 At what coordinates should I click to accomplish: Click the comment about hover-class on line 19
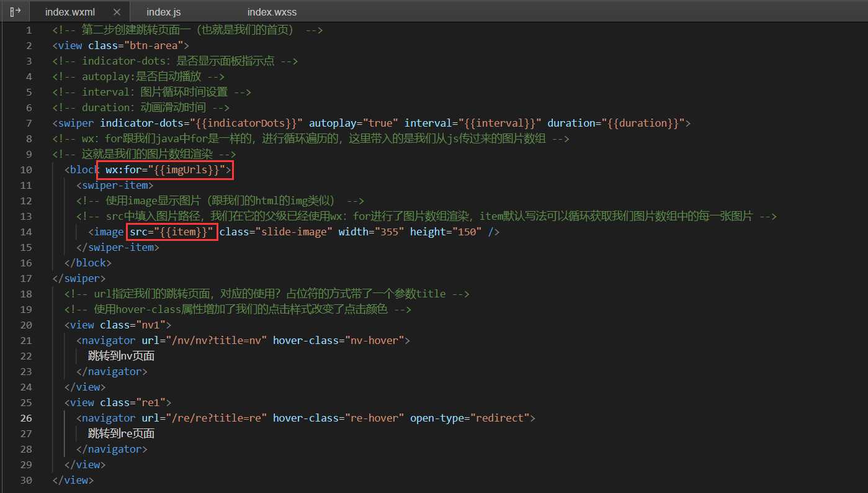(238, 309)
